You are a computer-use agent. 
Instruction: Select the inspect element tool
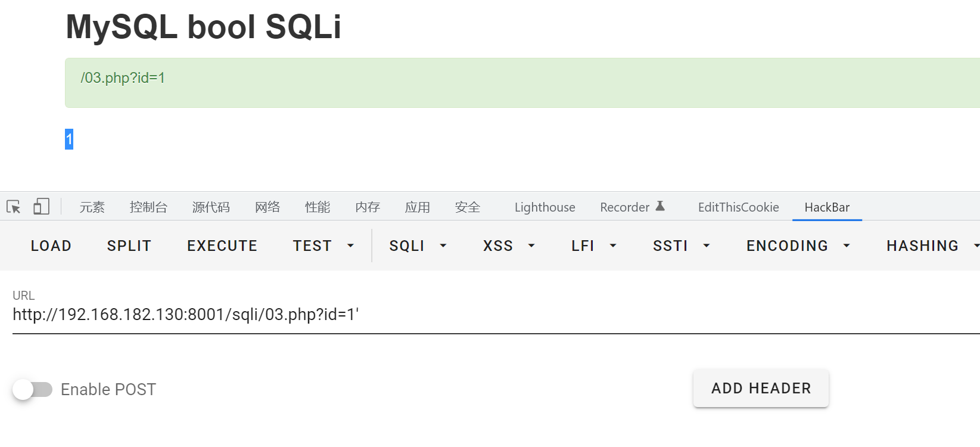click(x=13, y=206)
